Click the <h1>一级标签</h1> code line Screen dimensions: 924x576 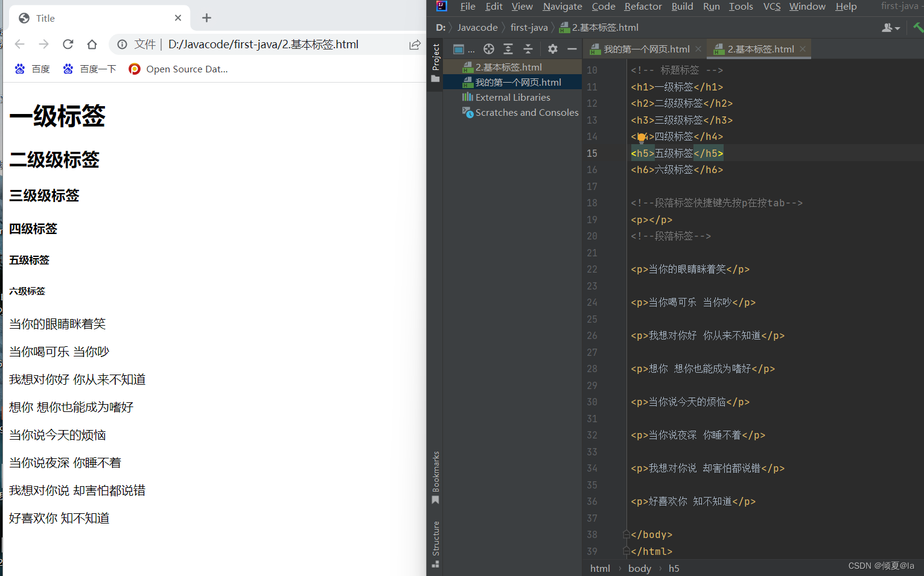coord(677,87)
